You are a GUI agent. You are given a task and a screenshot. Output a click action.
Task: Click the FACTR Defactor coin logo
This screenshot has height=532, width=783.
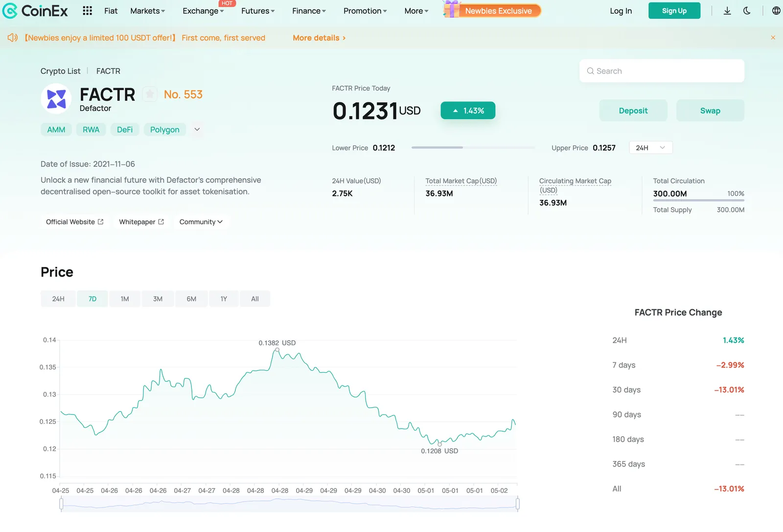coord(56,99)
